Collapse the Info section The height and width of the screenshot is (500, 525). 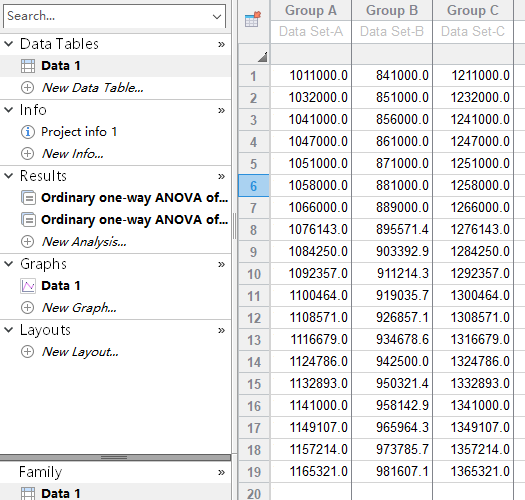pyautogui.click(x=8, y=110)
